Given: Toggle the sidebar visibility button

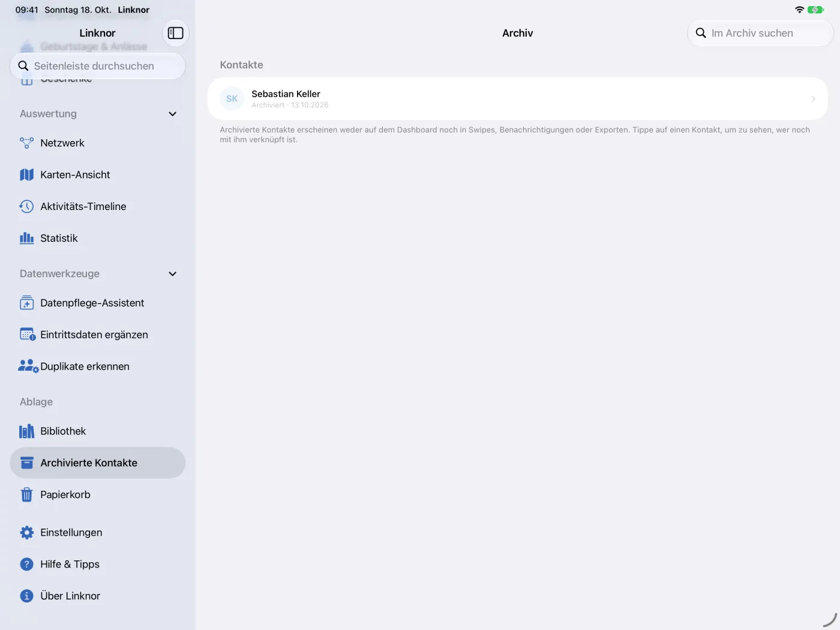Looking at the screenshot, I should tap(176, 33).
